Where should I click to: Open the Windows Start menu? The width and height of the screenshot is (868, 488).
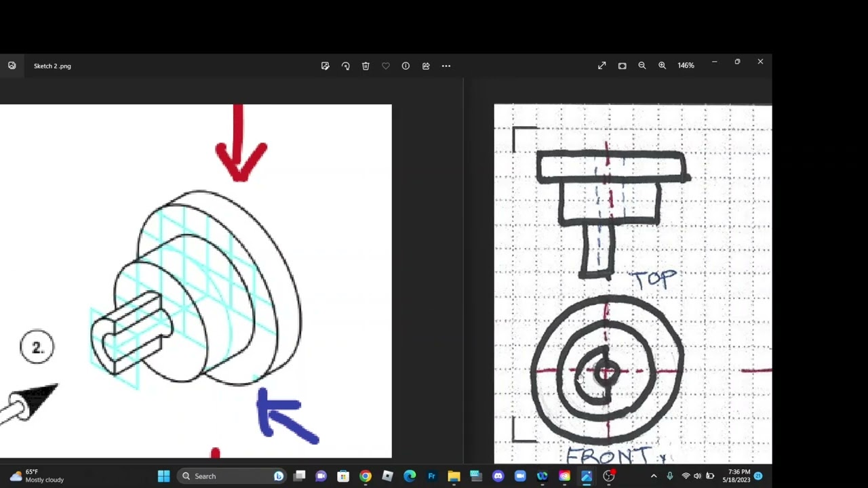coord(163,476)
